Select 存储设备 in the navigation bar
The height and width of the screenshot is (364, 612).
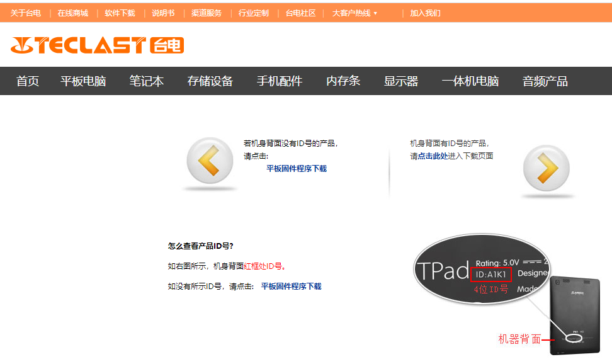[x=210, y=81]
